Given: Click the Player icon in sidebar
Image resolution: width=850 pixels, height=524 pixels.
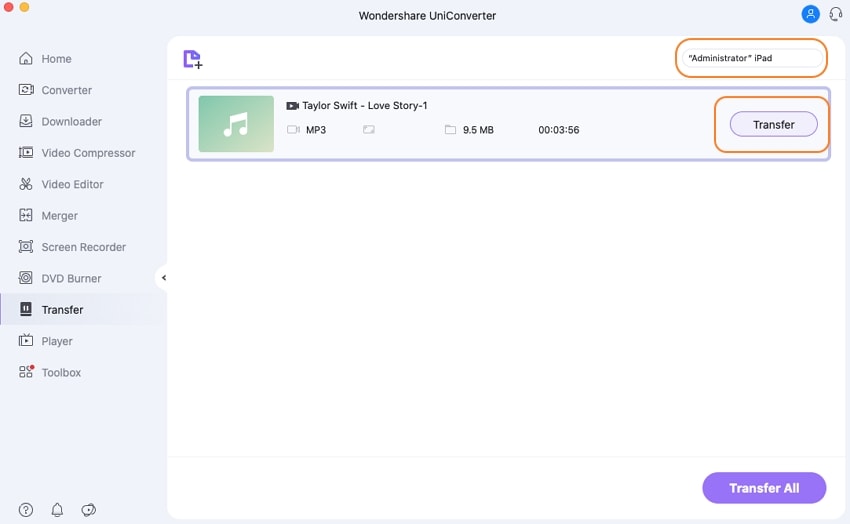Looking at the screenshot, I should [25, 340].
